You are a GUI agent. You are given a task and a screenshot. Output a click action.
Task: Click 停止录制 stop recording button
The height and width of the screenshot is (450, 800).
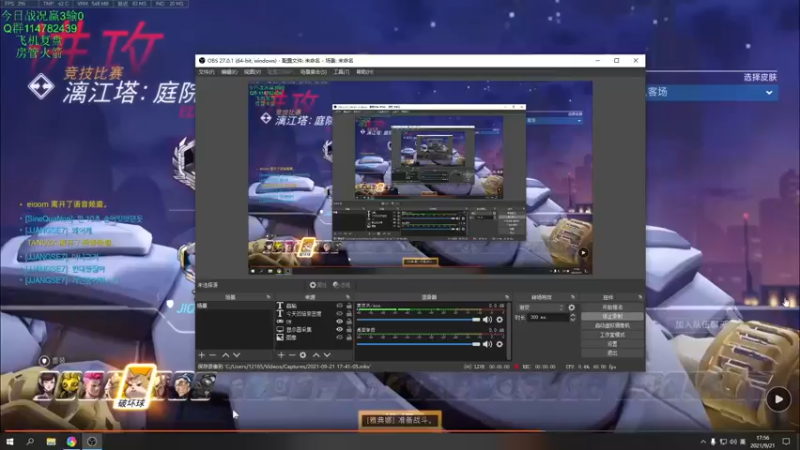(x=612, y=316)
